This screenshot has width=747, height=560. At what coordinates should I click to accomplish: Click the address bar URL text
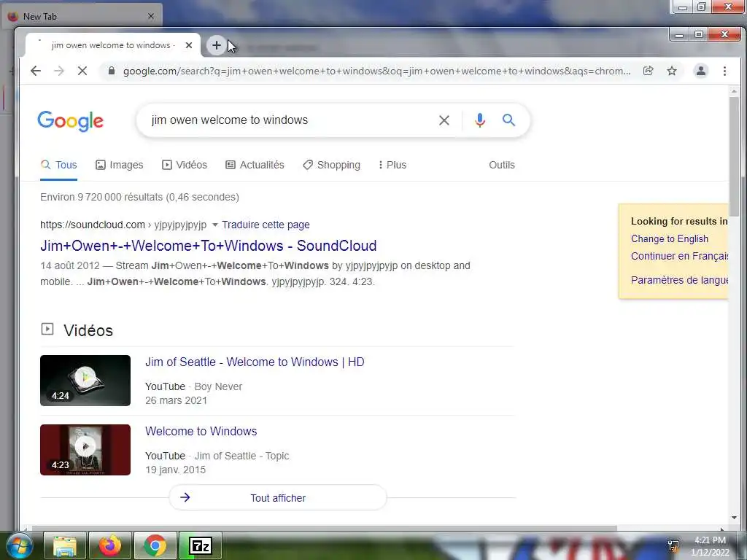coord(376,71)
